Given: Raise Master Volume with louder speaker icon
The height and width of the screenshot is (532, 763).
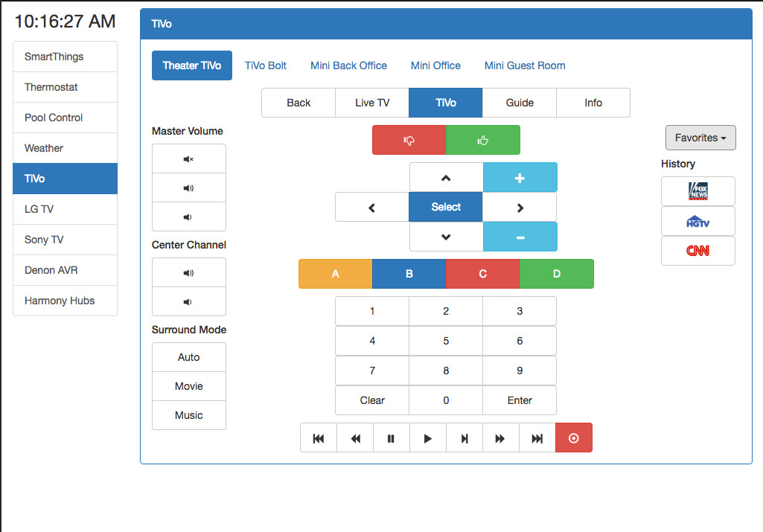Looking at the screenshot, I should [x=189, y=188].
